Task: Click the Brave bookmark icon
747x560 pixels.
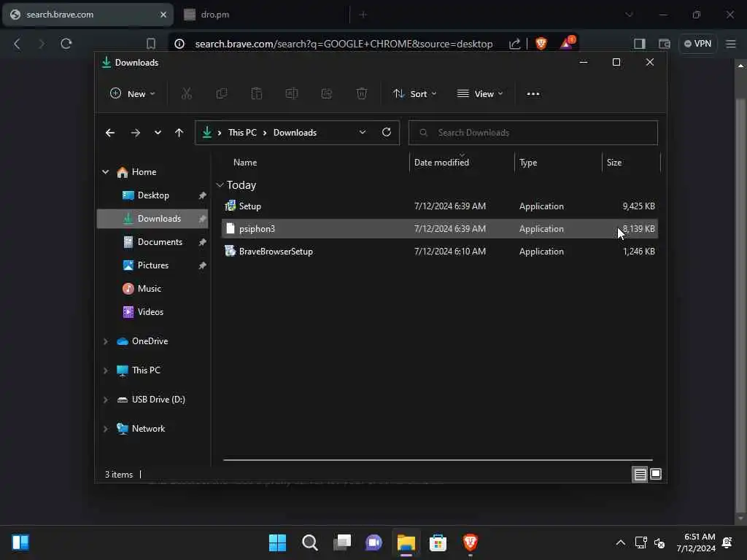Action: pos(151,44)
